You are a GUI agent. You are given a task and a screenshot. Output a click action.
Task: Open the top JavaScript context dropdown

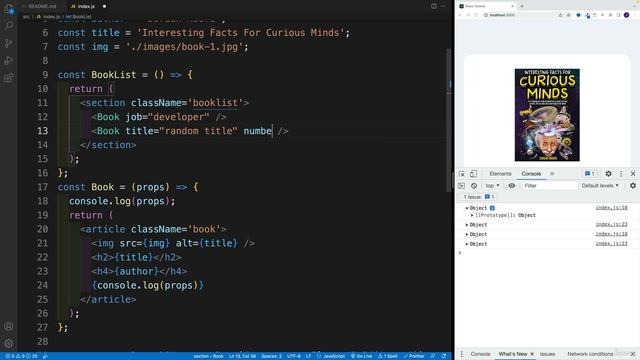tap(493, 186)
